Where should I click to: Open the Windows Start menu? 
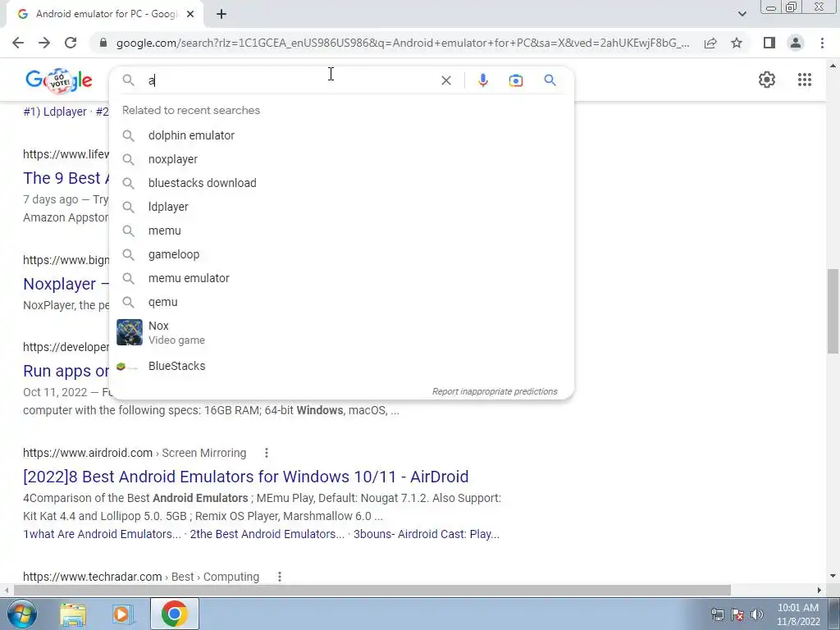tap(21, 614)
